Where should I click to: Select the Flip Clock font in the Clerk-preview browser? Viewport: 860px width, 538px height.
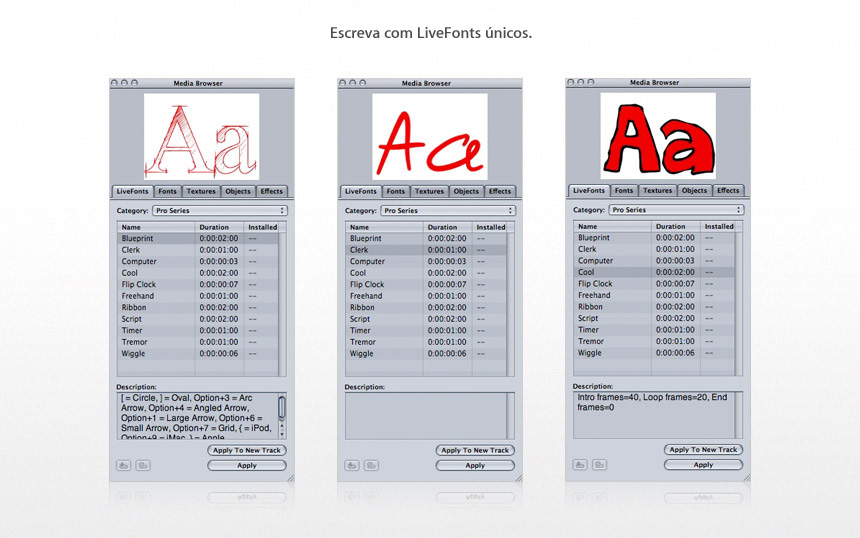(367, 284)
